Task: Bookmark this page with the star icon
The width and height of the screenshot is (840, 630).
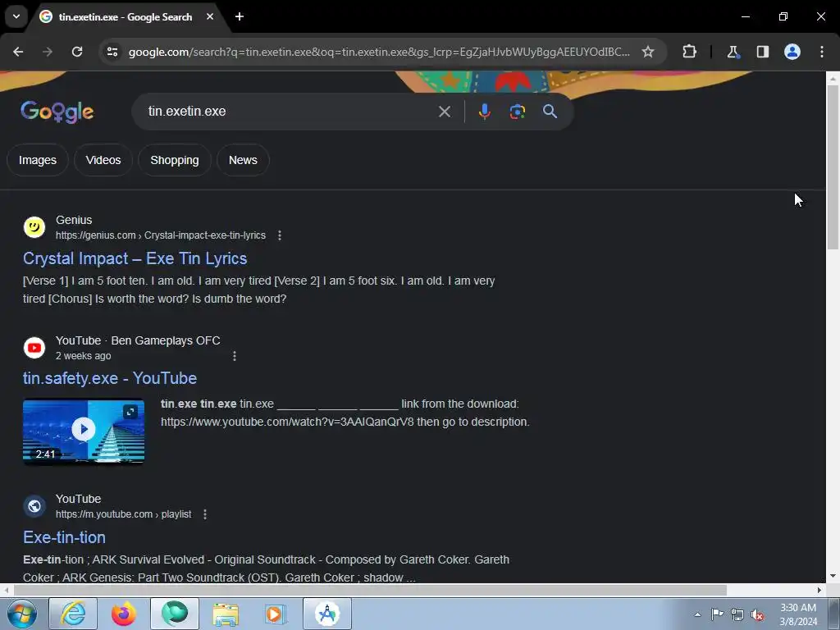Action: tap(648, 52)
